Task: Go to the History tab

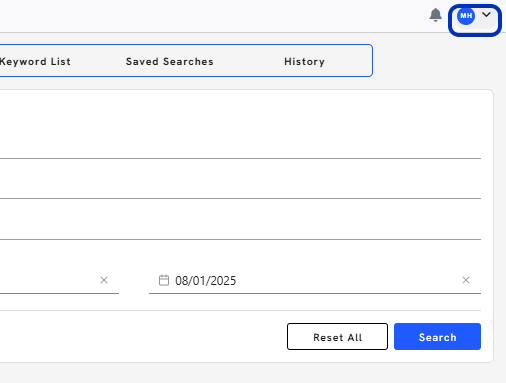Action: [x=304, y=62]
